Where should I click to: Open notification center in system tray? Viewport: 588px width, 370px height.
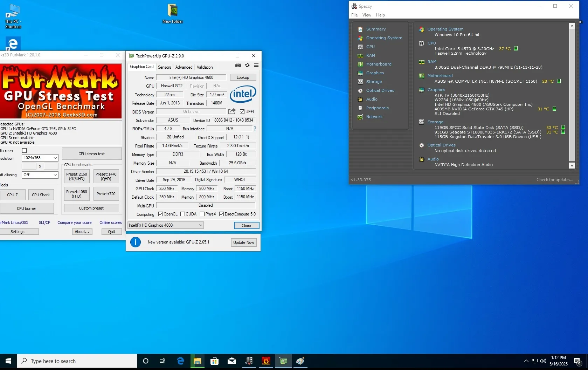(x=578, y=361)
